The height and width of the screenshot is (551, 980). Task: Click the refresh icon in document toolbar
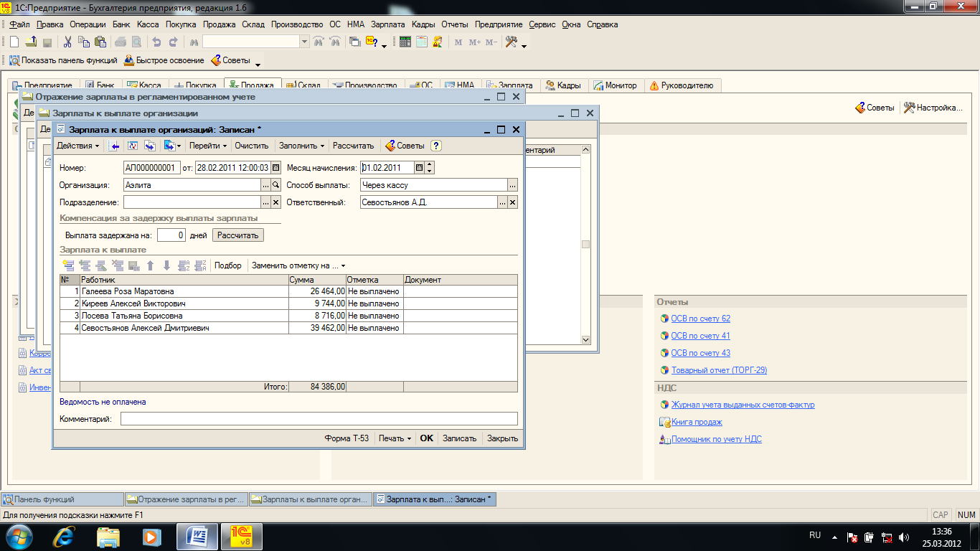(132, 146)
